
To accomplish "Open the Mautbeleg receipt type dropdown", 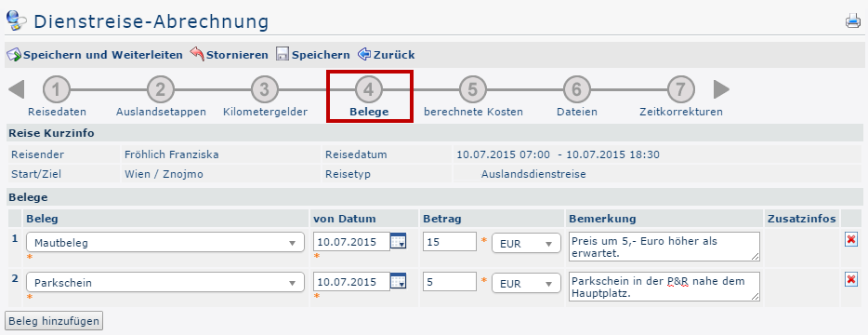I will pos(165,242).
